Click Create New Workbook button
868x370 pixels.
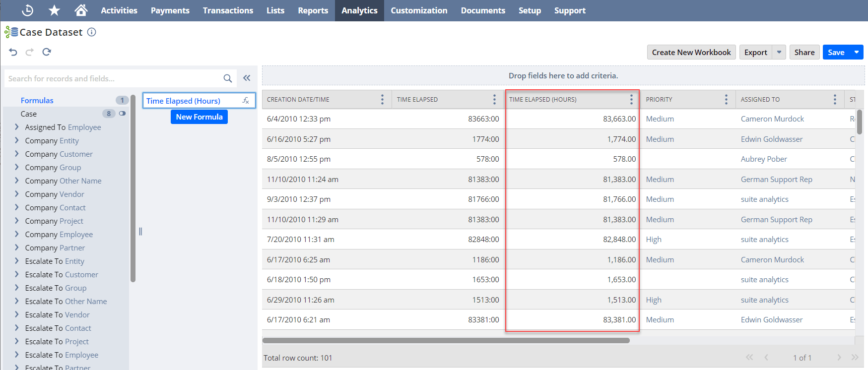pos(691,52)
